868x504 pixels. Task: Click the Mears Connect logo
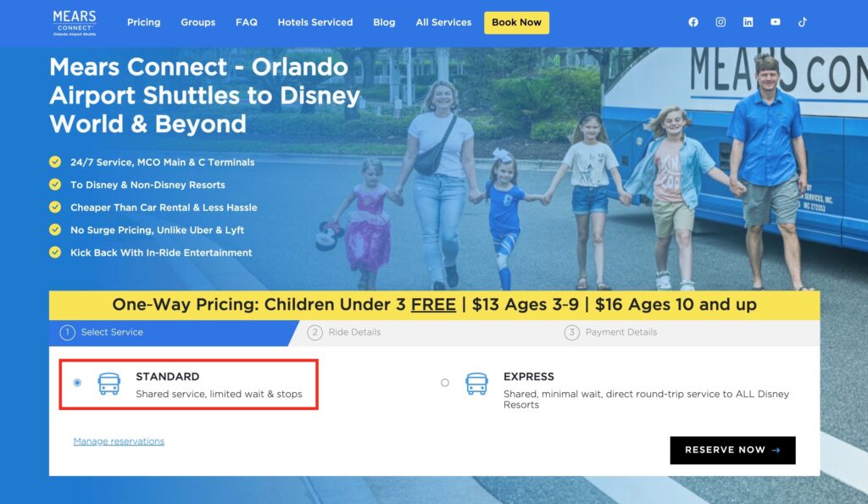[75, 22]
